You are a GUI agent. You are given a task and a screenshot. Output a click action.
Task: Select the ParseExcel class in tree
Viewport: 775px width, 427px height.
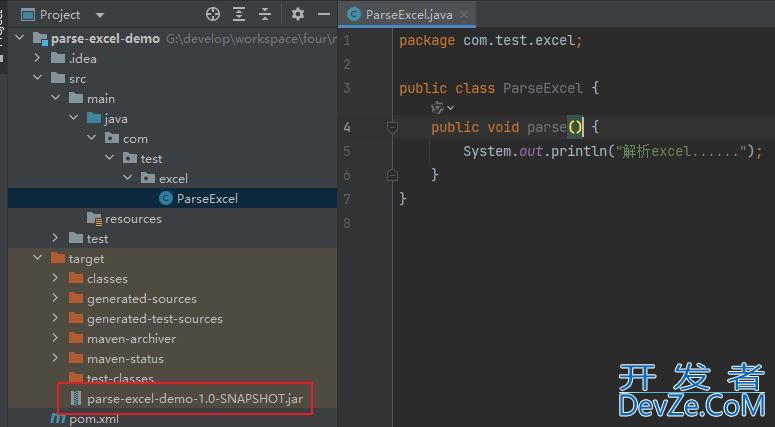(x=172, y=198)
